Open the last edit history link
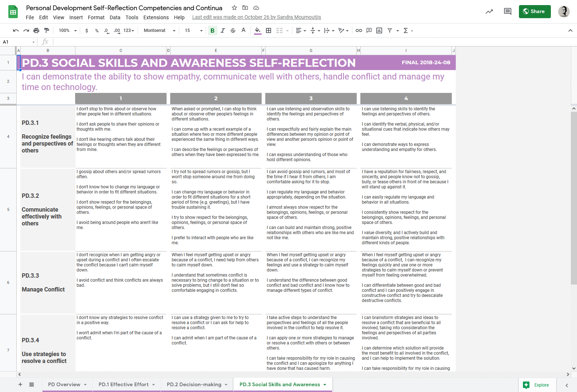The height and width of the screenshot is (392, 577). coord(256,17)
